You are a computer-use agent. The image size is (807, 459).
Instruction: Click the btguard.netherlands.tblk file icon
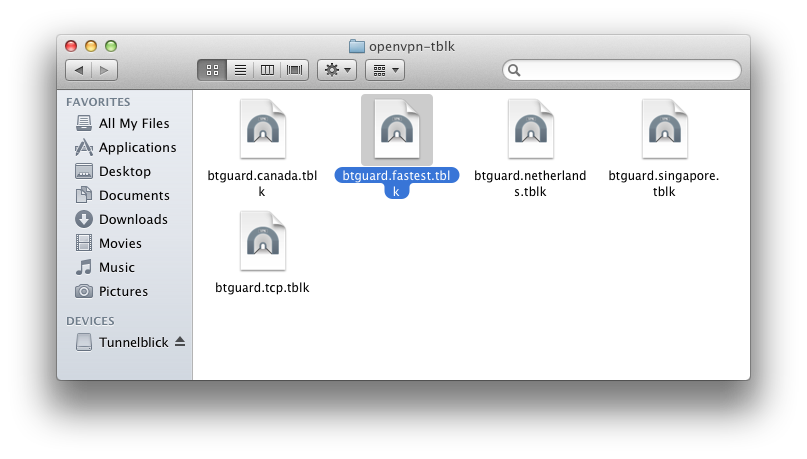pyautogui.click(x=530, y=129)
